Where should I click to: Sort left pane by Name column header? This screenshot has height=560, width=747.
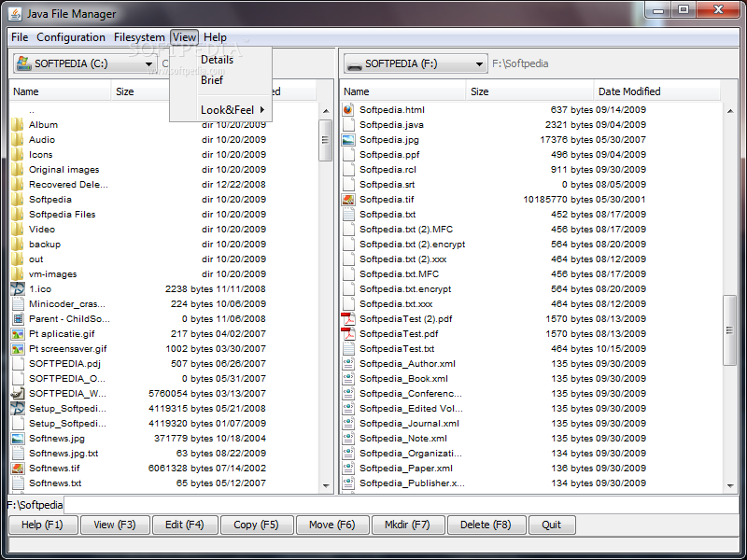60,91
